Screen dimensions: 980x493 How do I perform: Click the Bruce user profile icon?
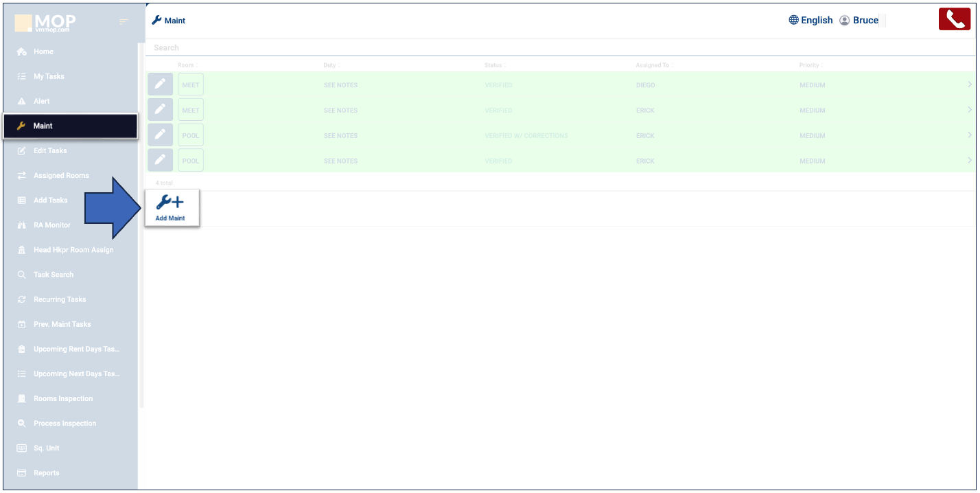click(845, 21)
